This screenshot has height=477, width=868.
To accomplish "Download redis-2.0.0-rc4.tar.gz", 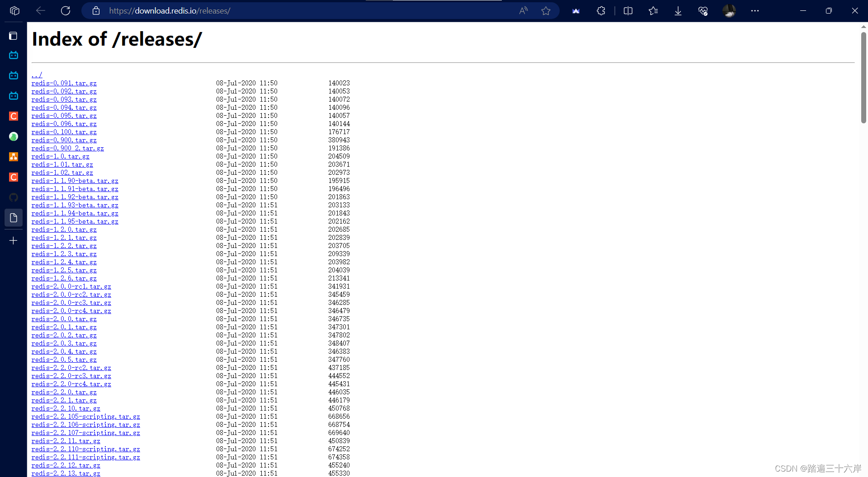I will click(71, 311).
